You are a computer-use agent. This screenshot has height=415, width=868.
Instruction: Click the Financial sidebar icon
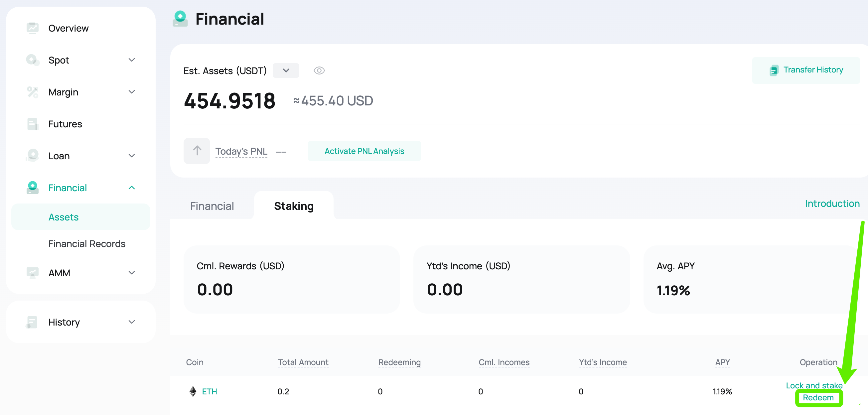point(32,188)
